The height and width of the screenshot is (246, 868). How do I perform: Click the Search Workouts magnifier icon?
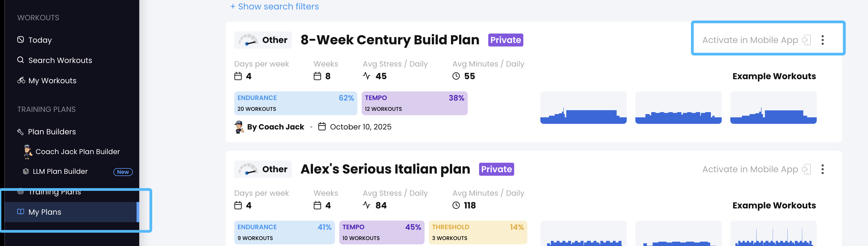point(21,60)
